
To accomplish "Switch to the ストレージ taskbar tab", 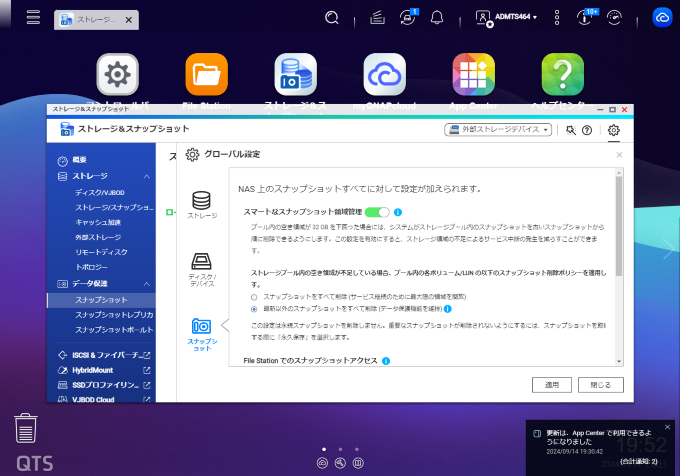I will pyautogui.click(x=89, y=20).
